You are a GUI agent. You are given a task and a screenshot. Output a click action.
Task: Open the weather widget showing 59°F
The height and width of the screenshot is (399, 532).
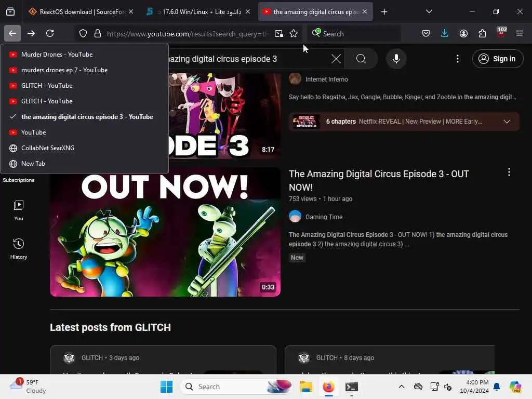(x=28, y=386)
